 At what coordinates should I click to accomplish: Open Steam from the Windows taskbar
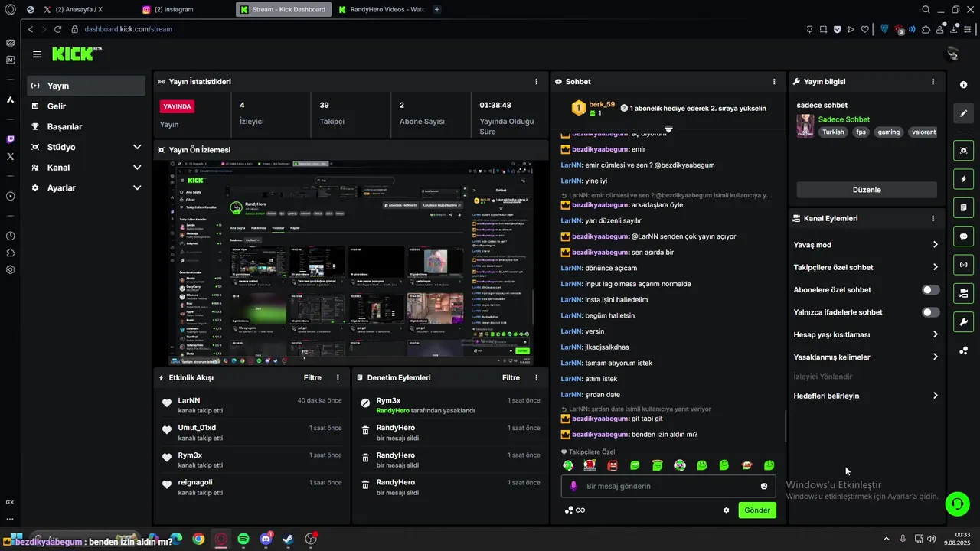tap(288, 539)
